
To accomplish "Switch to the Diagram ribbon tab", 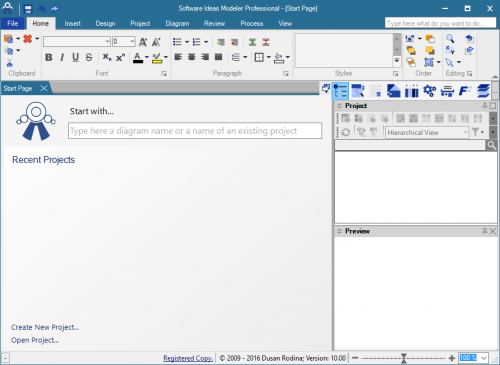I will tap(177, 24).
